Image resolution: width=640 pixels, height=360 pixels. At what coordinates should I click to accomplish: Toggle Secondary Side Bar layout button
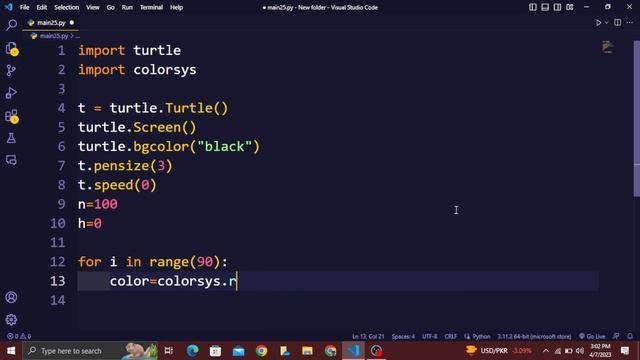tap(557, 7)
